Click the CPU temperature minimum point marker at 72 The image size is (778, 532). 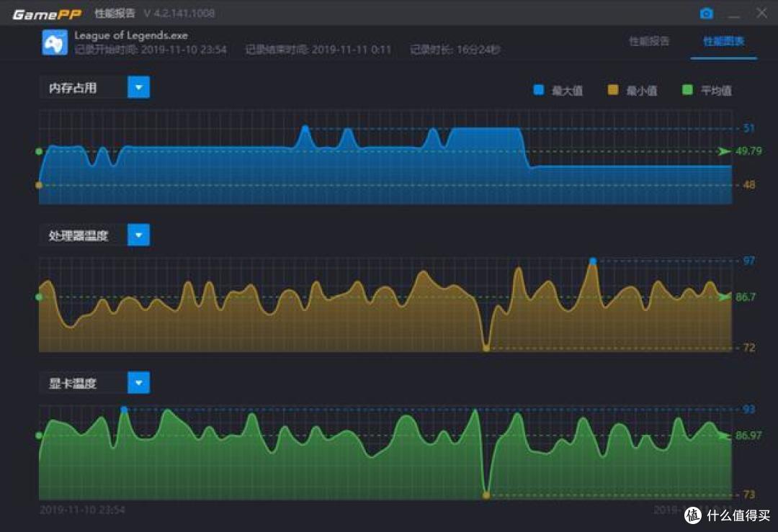[x=486, y=348]
